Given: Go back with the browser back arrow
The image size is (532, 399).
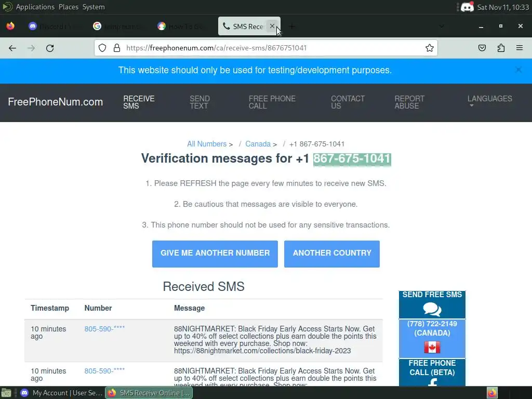Looking at the screenshot, I should pyautogui.click(x=12, y=48).
